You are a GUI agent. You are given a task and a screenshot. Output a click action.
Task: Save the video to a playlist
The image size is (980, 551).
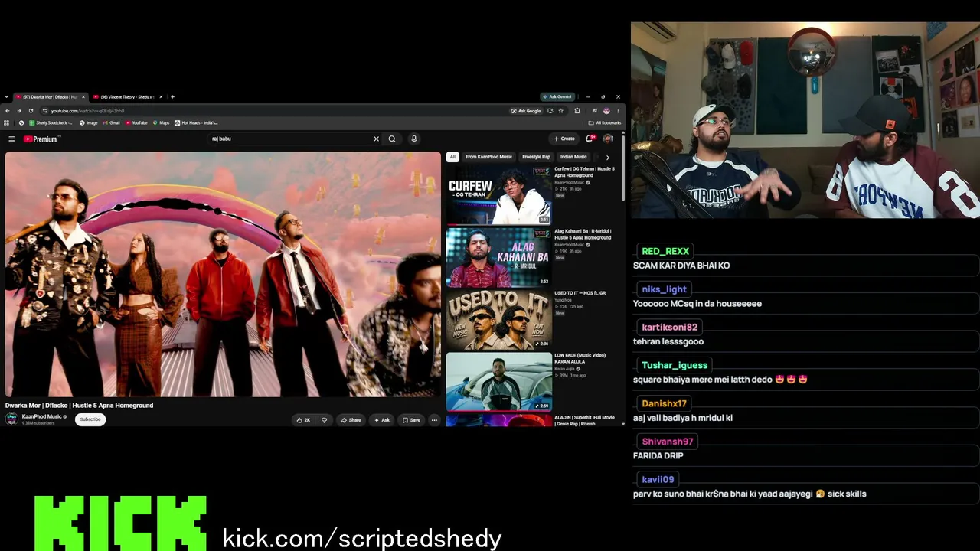pyautogui.click(x=412, y=420)
